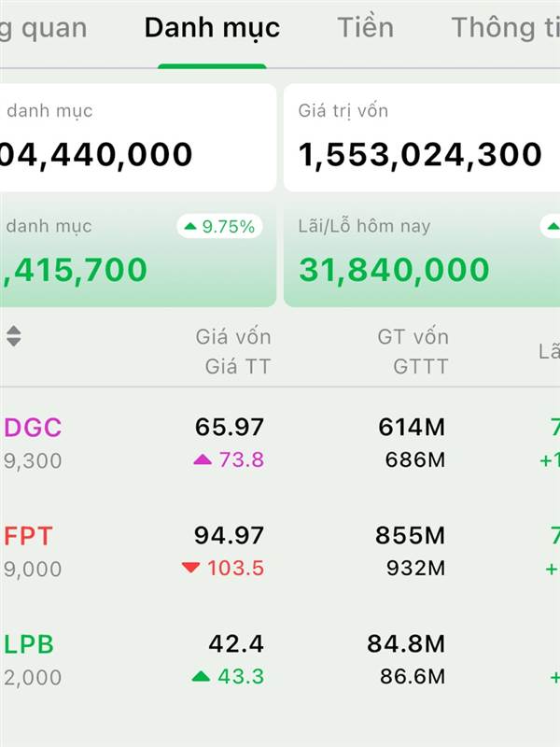This screenshot has width=560, height=747.
Task: Open the FPT stock ticker
Action: pyautogui.click(x=29, y=536)
